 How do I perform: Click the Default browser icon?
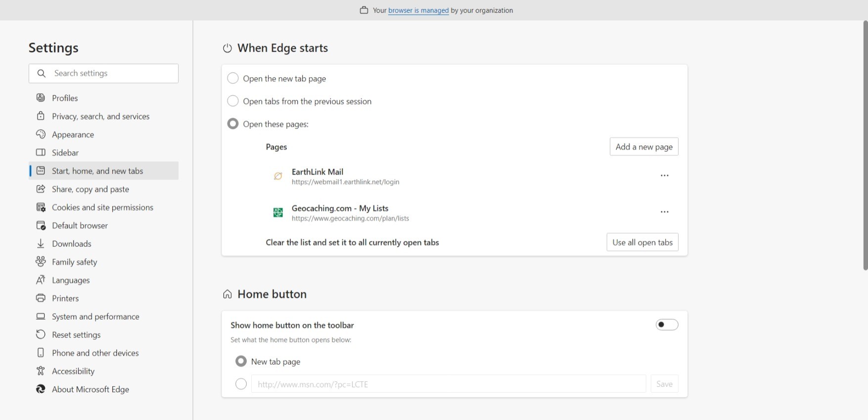pos(41,225)
